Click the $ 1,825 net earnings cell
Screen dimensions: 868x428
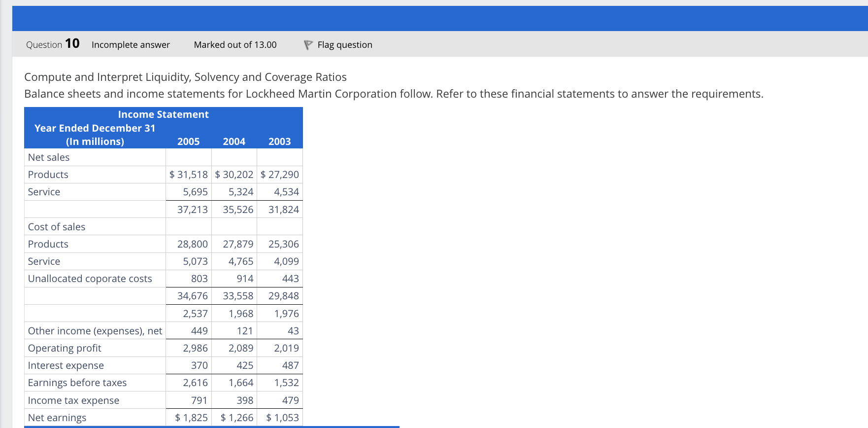coord(189,418)
